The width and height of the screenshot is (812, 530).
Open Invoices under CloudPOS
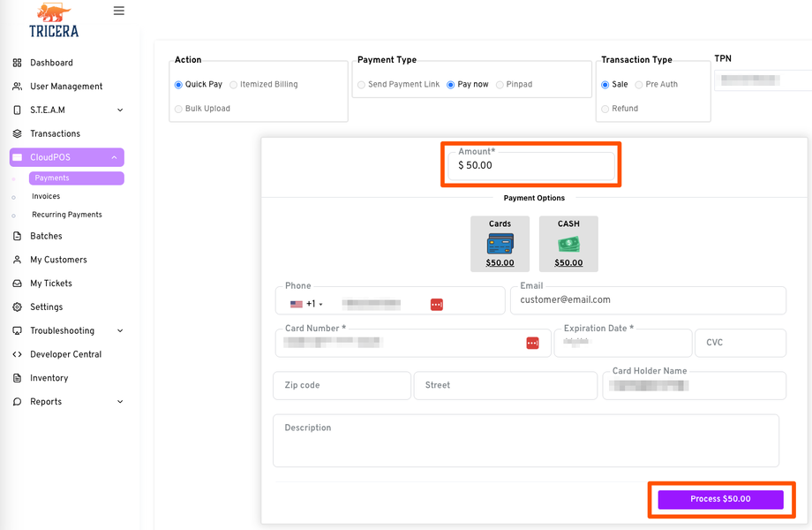46,197
